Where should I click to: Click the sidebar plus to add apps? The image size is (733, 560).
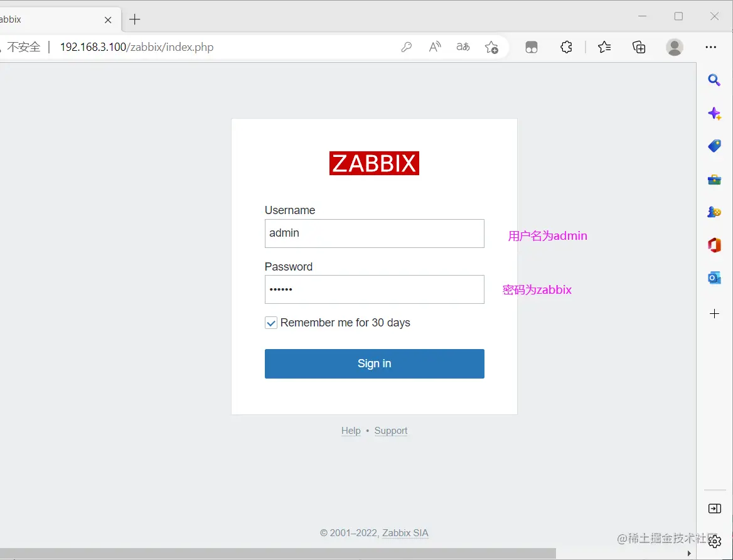click(714, 313)
